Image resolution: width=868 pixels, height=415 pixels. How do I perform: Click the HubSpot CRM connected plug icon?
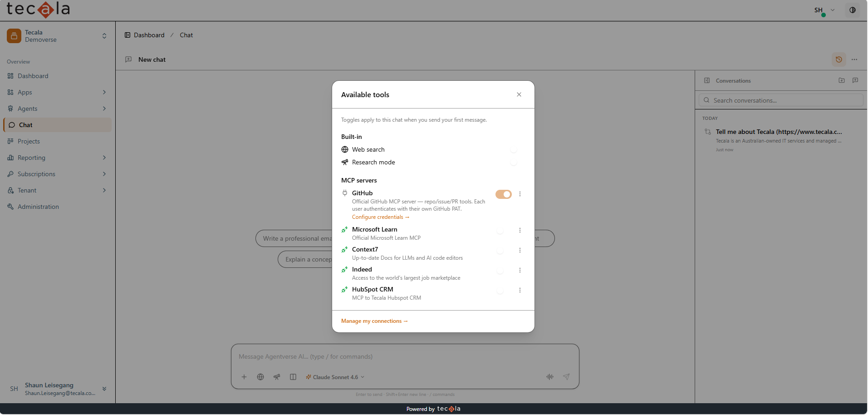[345, 289]
